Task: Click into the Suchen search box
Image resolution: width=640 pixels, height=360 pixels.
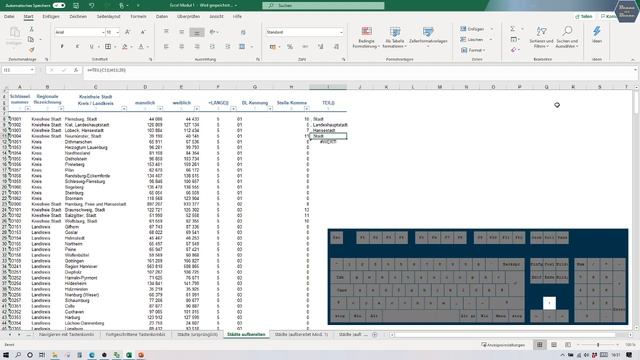Action: coord(323,5)
